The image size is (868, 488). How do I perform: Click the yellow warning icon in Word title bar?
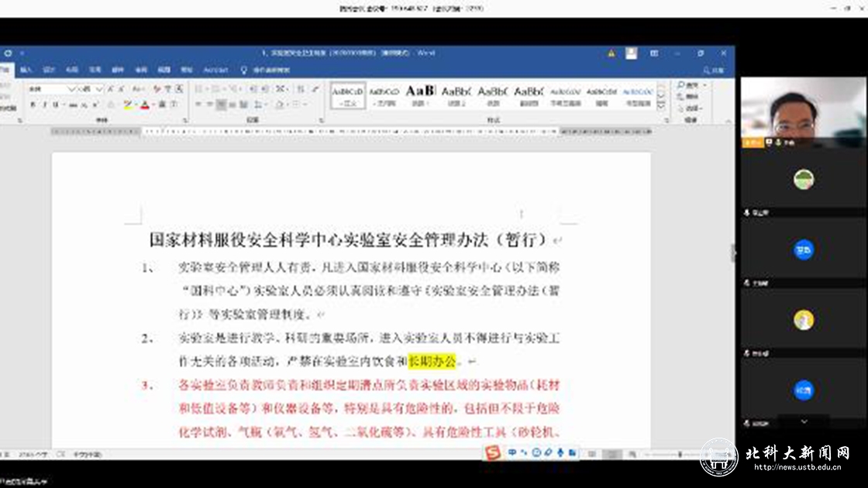tap(611, 53)
